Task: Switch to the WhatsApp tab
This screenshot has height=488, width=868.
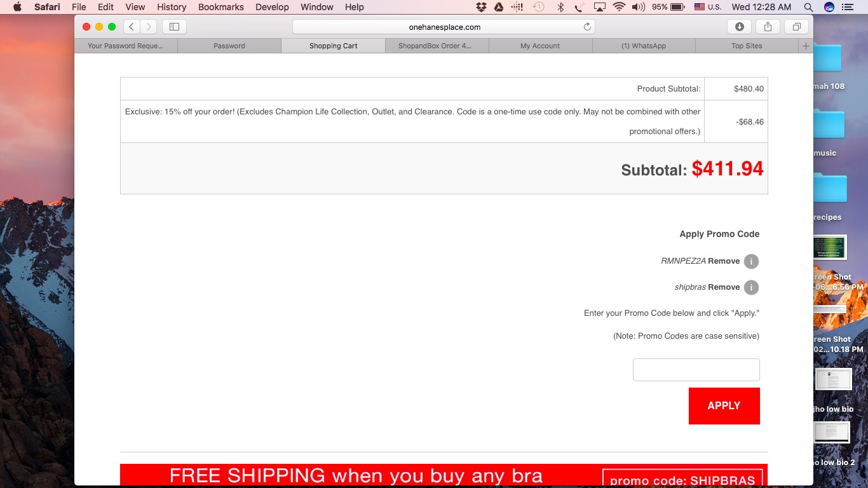Action: tap(644, 46)
